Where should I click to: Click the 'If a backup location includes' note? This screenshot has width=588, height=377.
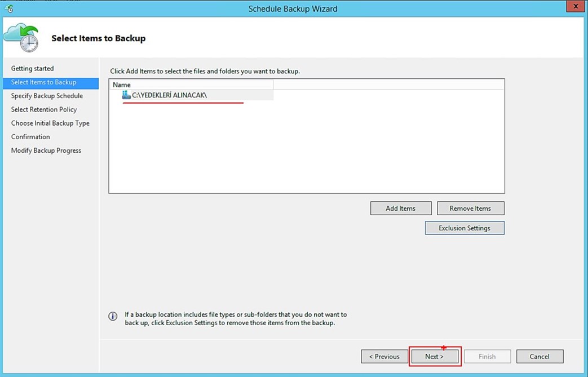click(x=236, y=318)
